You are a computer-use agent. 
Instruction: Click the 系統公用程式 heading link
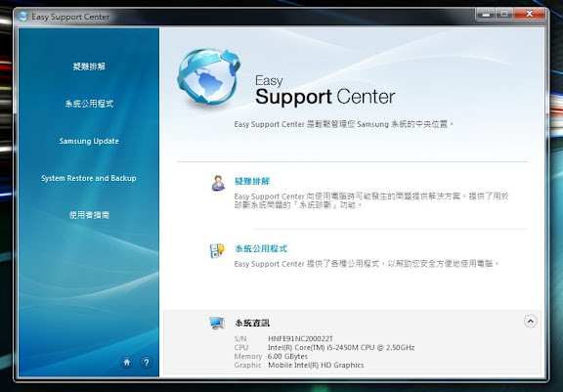261,248
